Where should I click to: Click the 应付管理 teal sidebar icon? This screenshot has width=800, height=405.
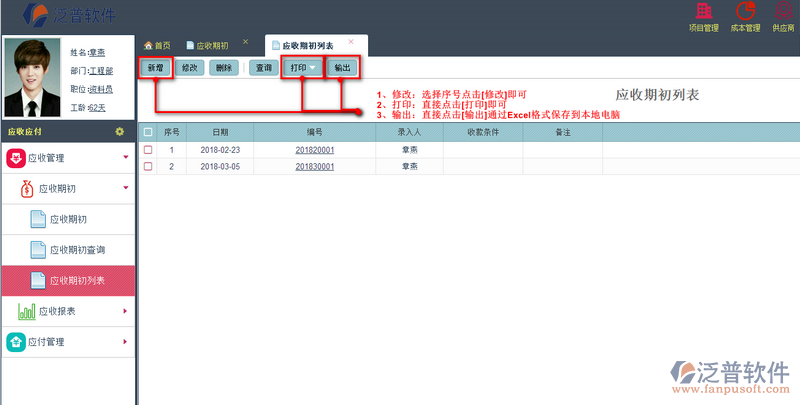tap(15, 342)
